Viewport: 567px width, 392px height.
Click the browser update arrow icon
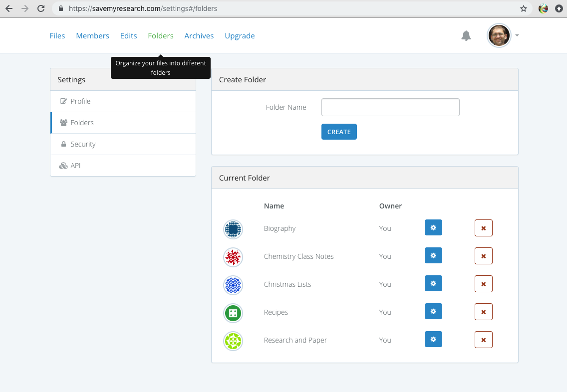559,8
